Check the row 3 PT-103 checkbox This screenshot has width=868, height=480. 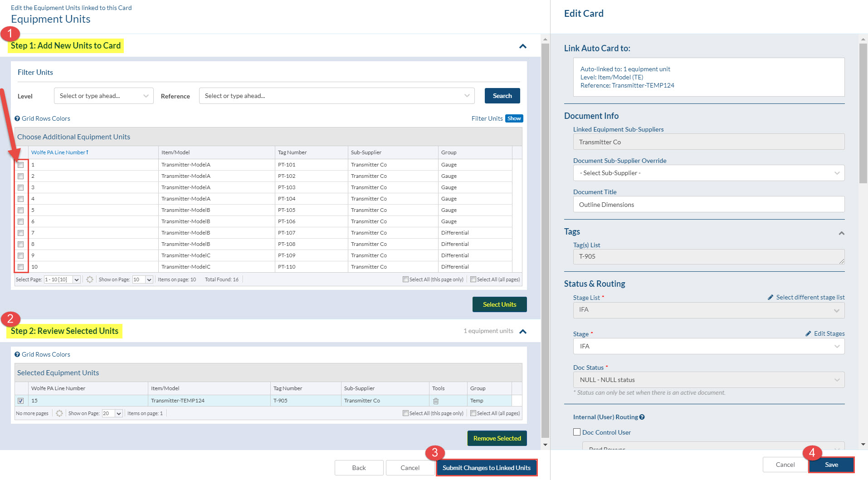tap(20, 187)
